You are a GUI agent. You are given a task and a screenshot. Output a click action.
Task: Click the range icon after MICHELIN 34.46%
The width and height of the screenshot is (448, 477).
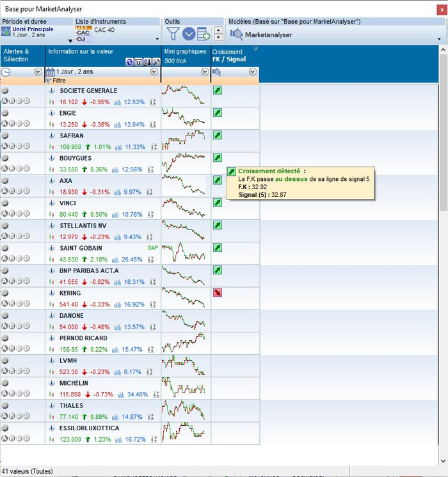point(156,395)
